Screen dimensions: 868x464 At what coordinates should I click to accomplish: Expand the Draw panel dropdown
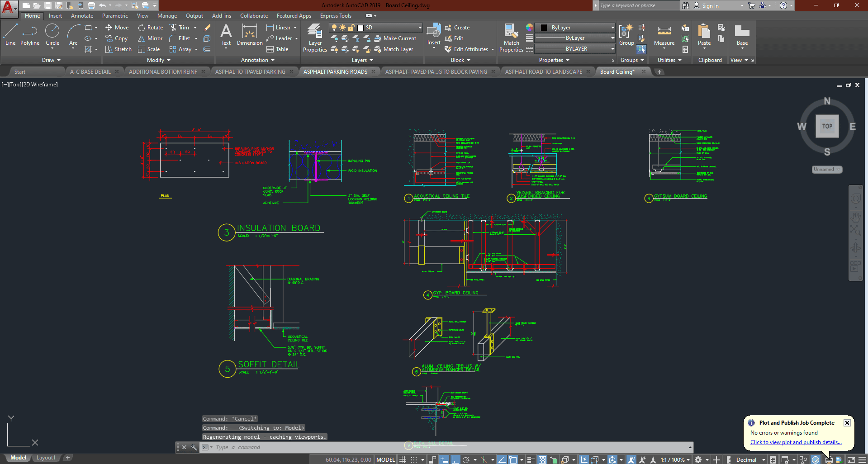click(51, 60)
